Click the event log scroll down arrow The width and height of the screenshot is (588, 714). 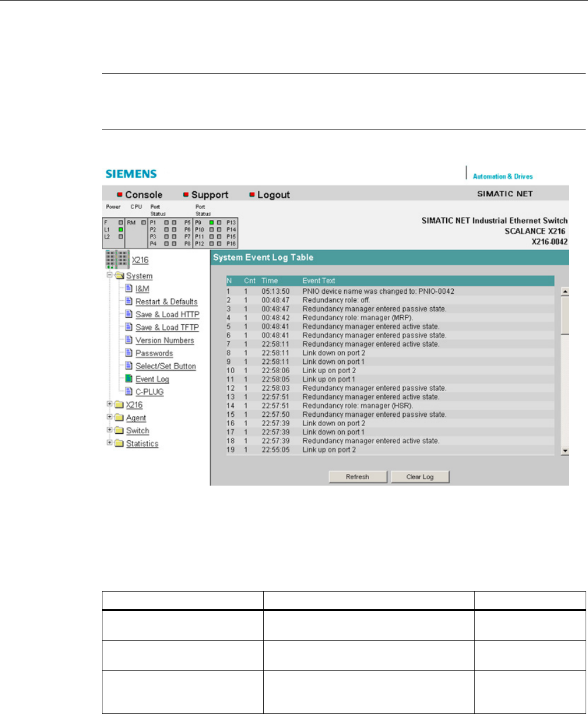(x=565, y=451)
